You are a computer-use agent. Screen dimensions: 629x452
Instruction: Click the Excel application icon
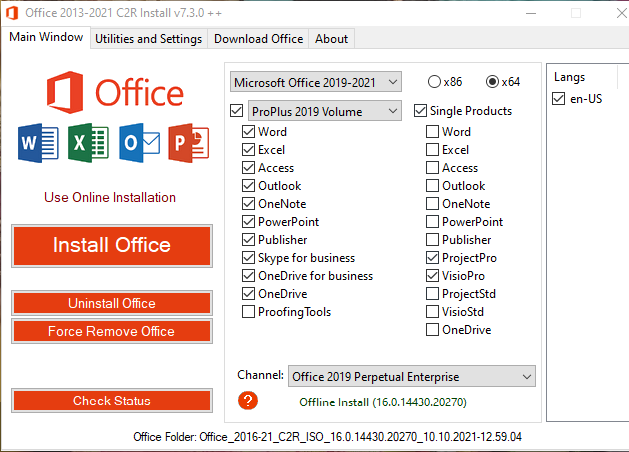[x=88, y=143]
